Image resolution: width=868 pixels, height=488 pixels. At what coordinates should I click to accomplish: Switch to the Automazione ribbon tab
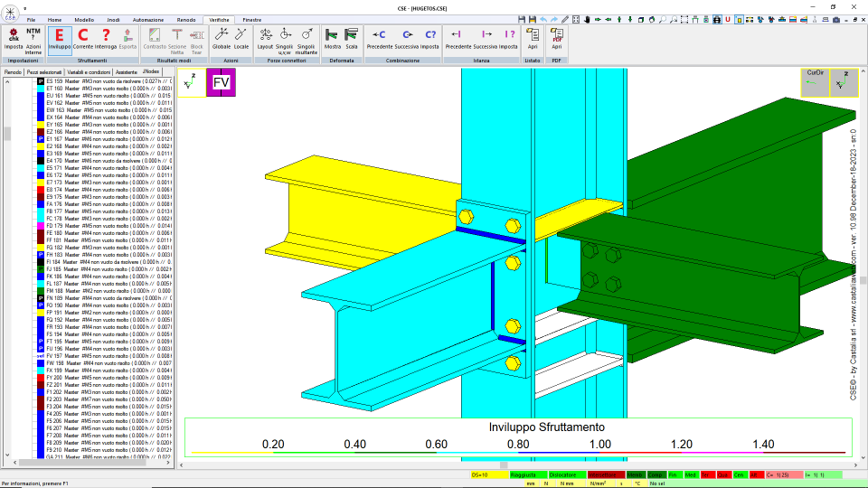pyautogui.click(x=148, y=20)
